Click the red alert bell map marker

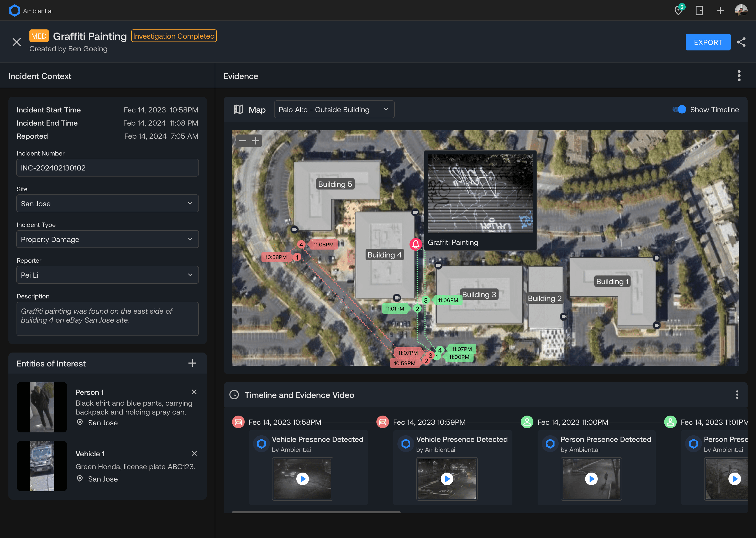pos(415,245)
